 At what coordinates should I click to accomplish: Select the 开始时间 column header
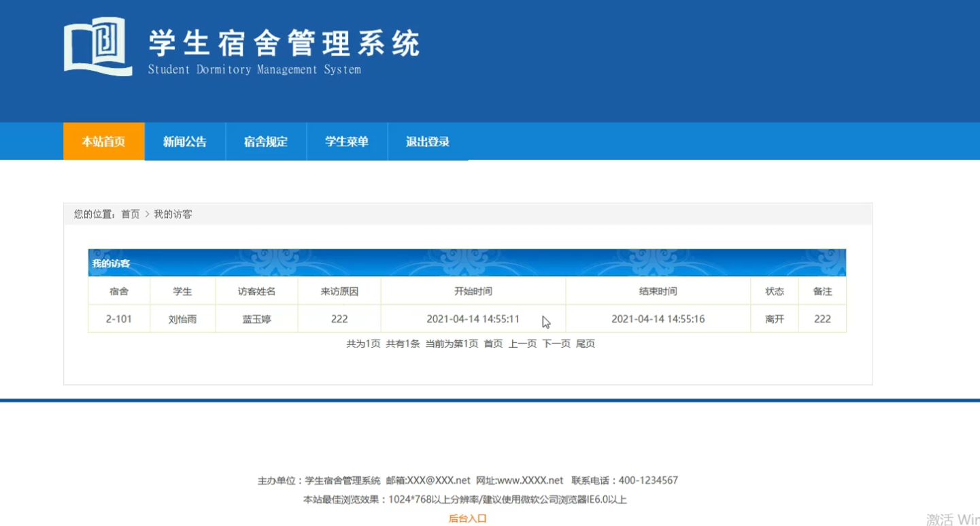[473, 291]
